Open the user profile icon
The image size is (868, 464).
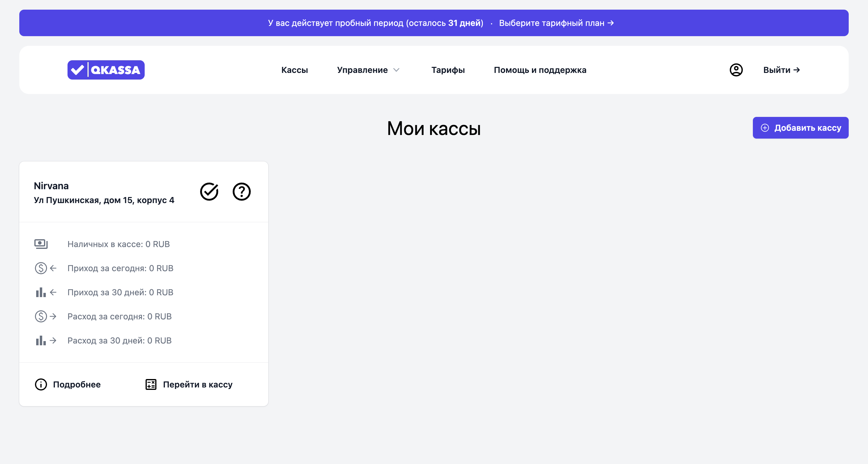click(736, 70)
